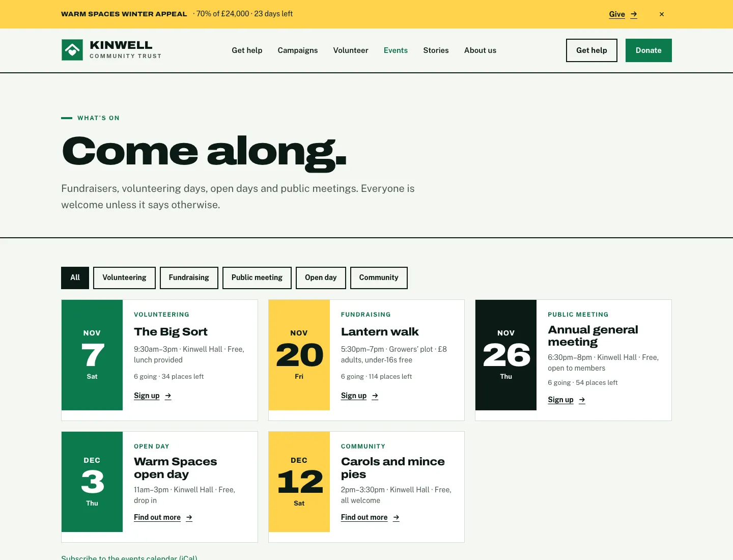Filter events by Open day
The image size is (733, 560).
click(x=321, y=278)
